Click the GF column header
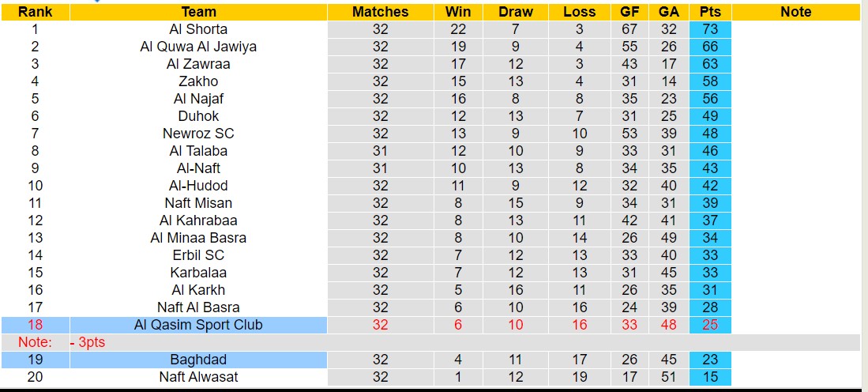The width and height of the screenshot is (868, 392). [629, 12]
